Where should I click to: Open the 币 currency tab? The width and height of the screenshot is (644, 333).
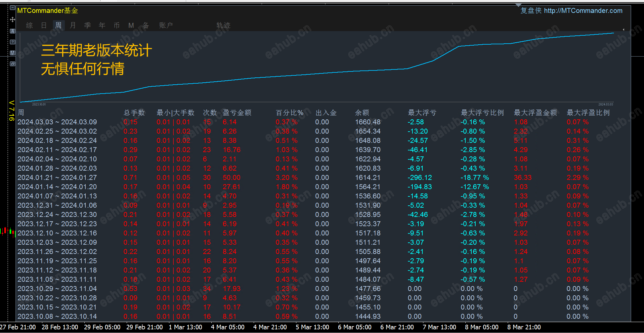[116, 25]
